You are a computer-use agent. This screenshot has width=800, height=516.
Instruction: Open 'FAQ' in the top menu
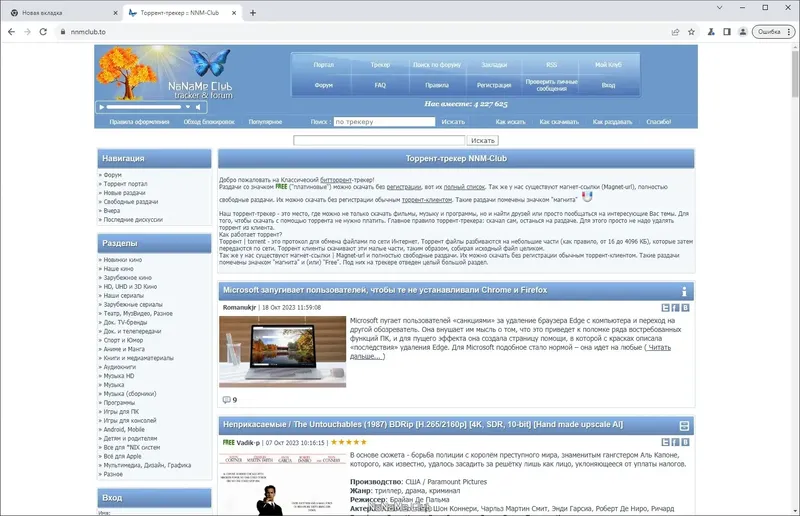click(x=380, y=85)
